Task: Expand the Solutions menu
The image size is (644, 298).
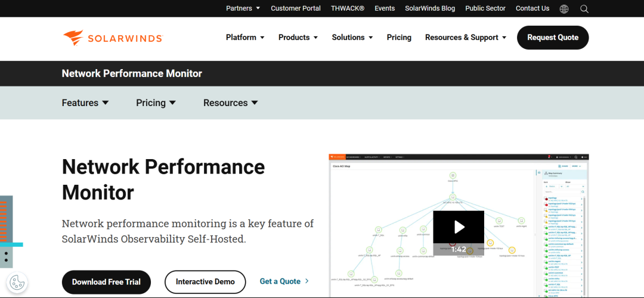Action: pyautogui.click(x=352, y=38)
